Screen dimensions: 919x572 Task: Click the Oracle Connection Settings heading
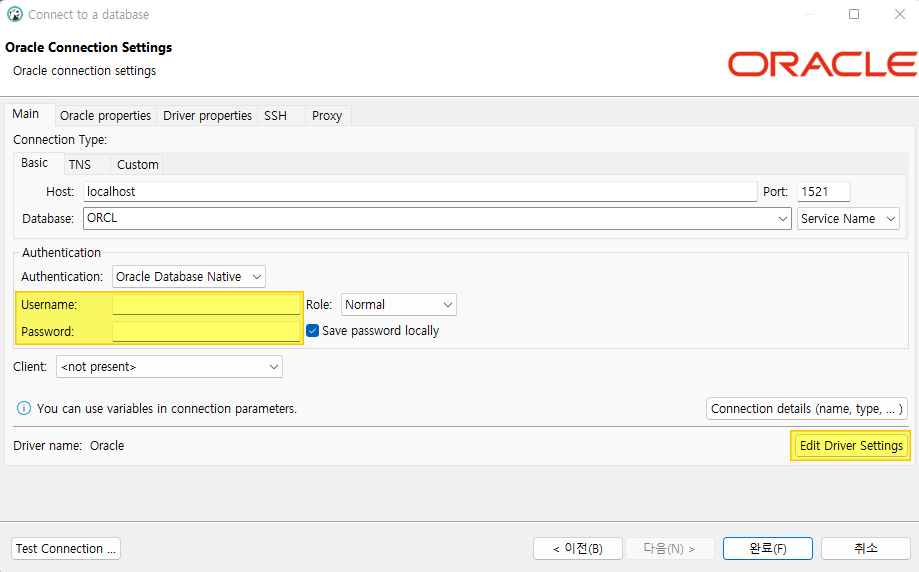point(89,47)
